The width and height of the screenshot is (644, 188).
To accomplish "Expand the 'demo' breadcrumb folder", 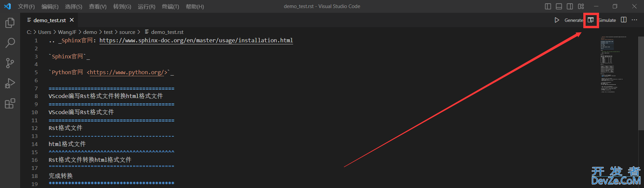I will tap(90, 32).
